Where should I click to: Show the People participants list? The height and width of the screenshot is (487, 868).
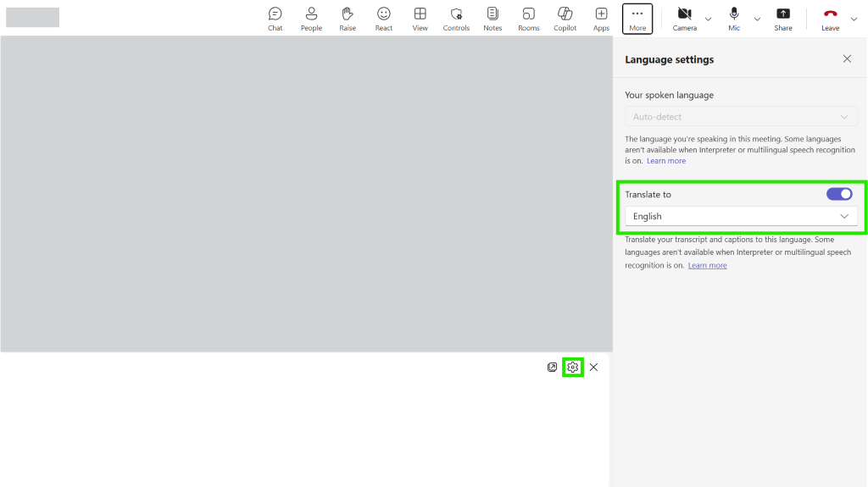coord(311,19)
